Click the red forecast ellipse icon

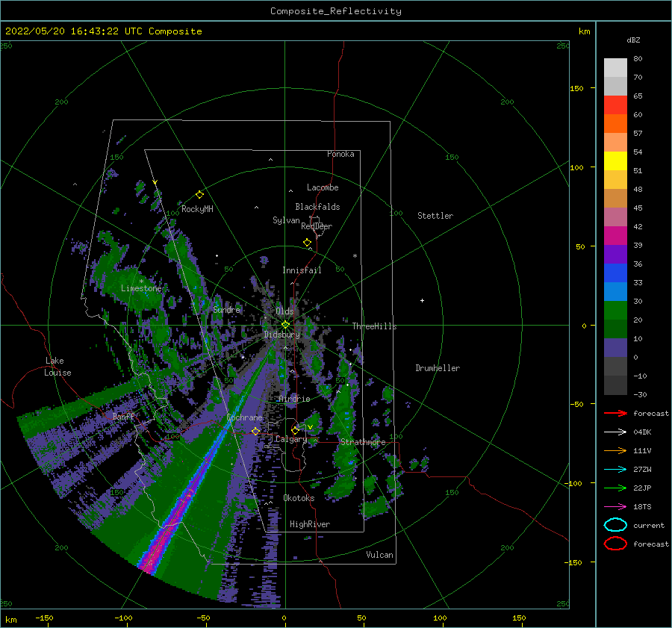pyautogui.click(x=615, y=544)
